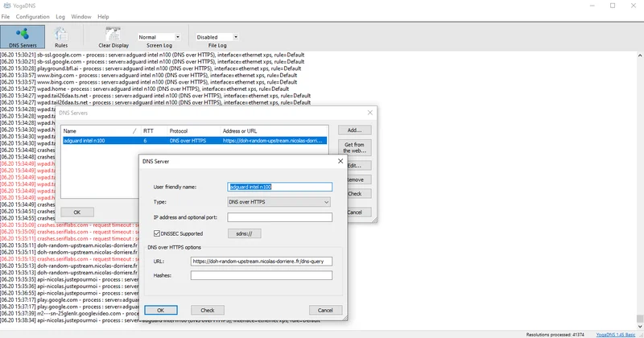This screenshot has height=338, width=644.
Task: Click the YogaDNS app icon in title bar
Action: click(6, 5)
